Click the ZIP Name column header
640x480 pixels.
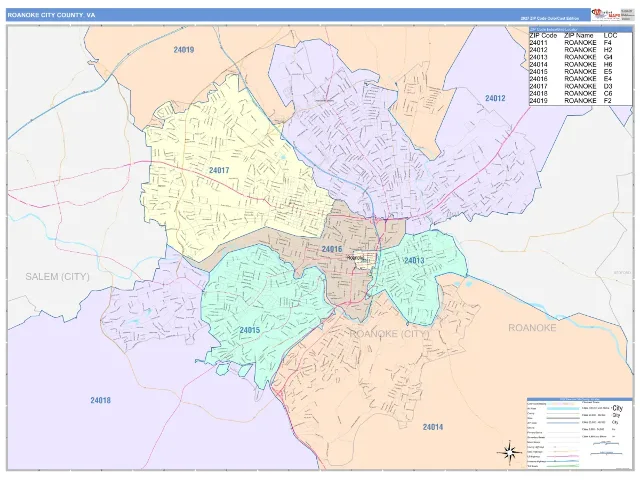click(x=579, y=36)
